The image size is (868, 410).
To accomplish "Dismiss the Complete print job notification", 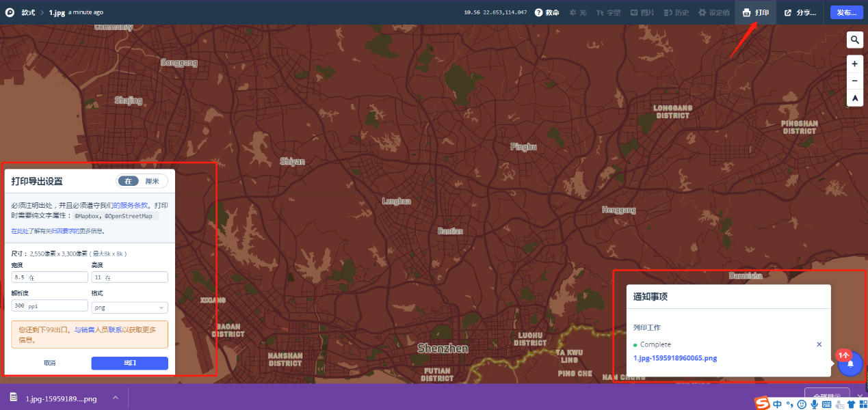I will [819, 344].
